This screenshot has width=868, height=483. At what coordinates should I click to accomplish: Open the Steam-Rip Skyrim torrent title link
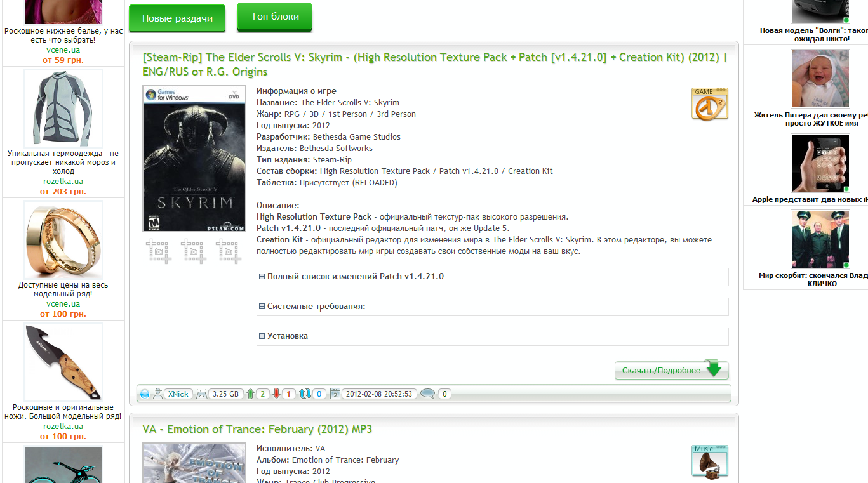(434, 64)
